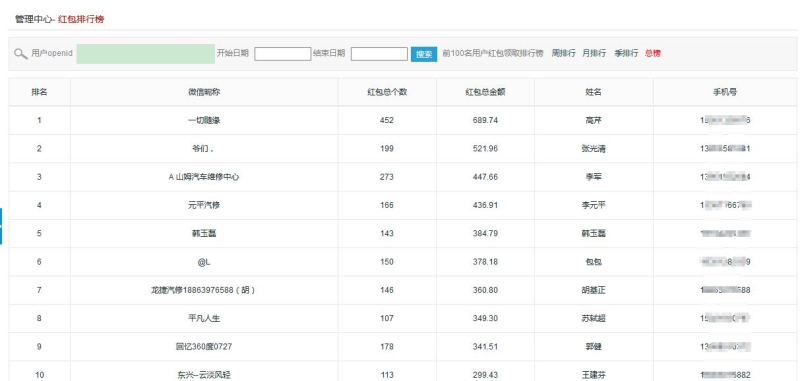Click the 管理中心 breadcrumb text
800x381 pixels.
pos(33,19)
